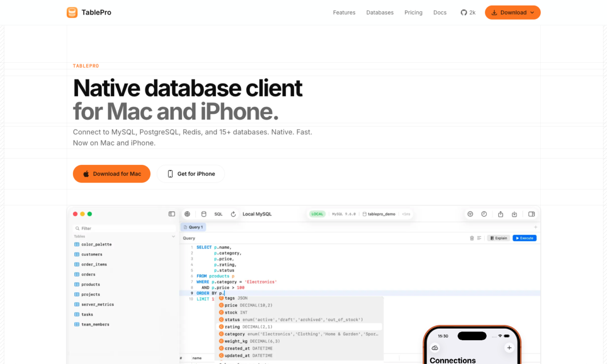Click the ORDER BY line in editor
607x364 pixels.
(x=360, y=293)
